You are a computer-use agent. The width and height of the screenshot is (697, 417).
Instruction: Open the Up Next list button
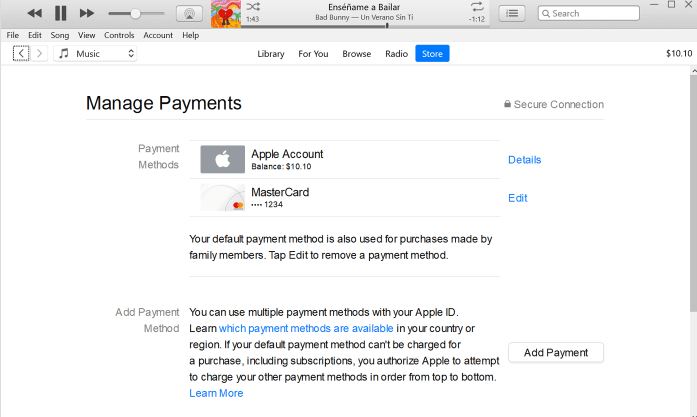(x=512, y=13)
